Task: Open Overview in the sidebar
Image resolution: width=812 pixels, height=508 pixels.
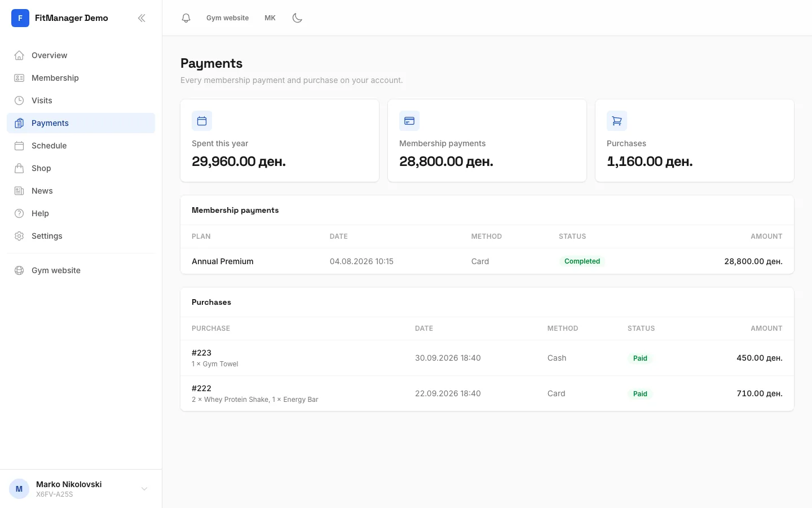Action: click(x=81, y=55)
